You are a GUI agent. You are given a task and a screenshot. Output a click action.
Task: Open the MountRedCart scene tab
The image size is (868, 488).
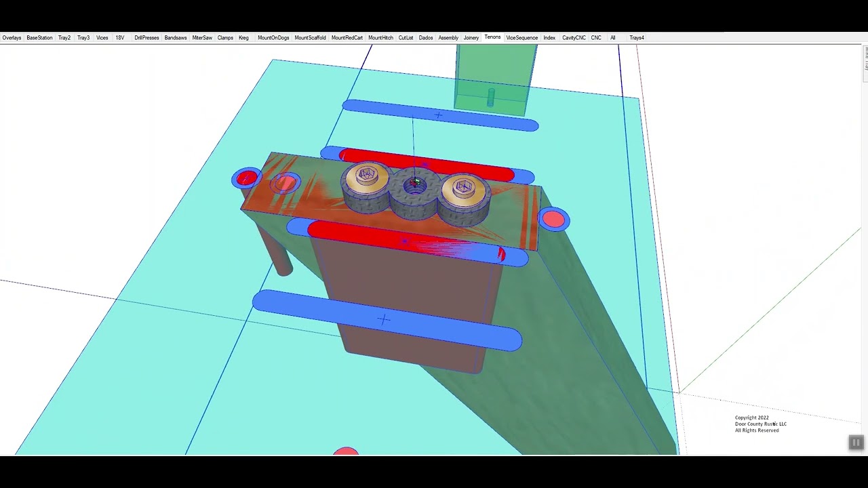[x=347, y=38]
